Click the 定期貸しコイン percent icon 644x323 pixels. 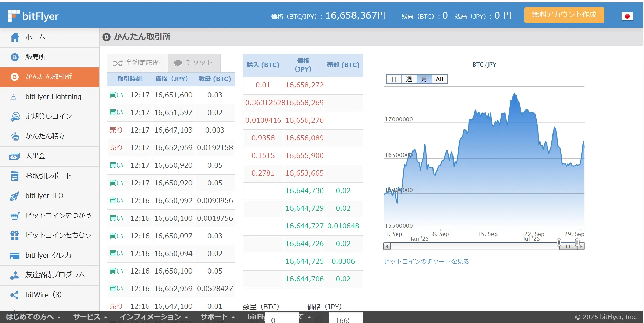coord(15,117)
